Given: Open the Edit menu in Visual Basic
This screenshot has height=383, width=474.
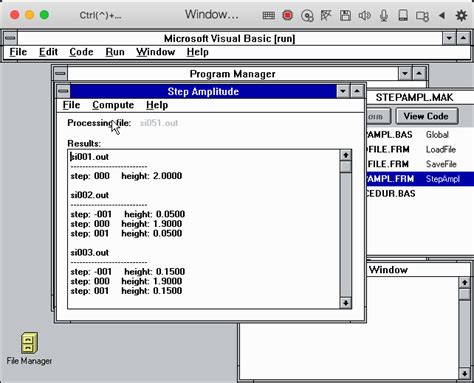Looking at the screenshot, I should point(48,52).
